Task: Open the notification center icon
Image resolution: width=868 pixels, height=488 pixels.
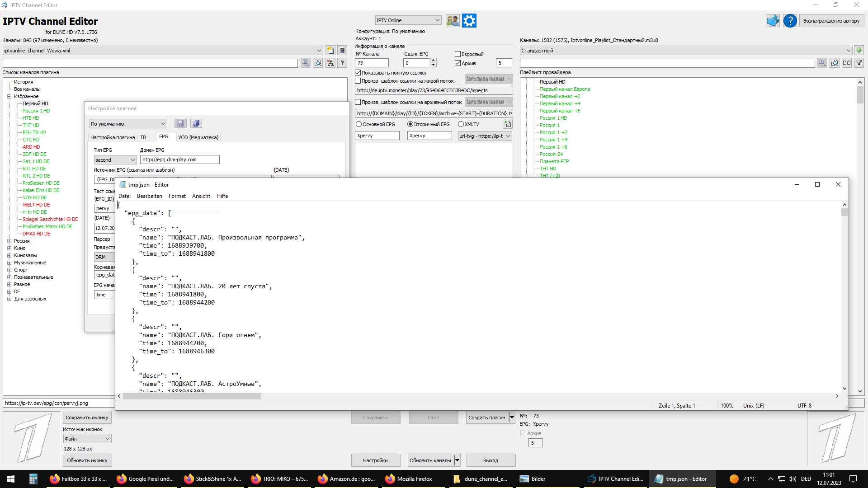Action: click(853, 479)
